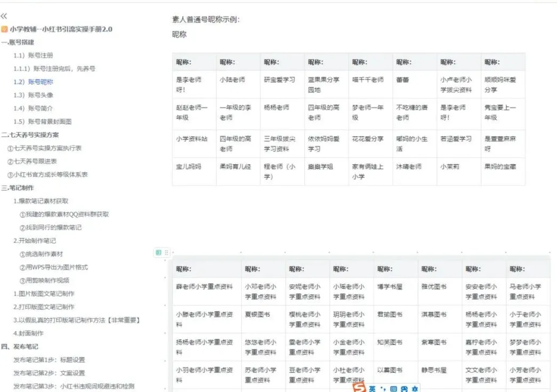Toggle the 英 English mode on the IME bar
The height and width of the screenshot is (392, 557).
(372, 389)
